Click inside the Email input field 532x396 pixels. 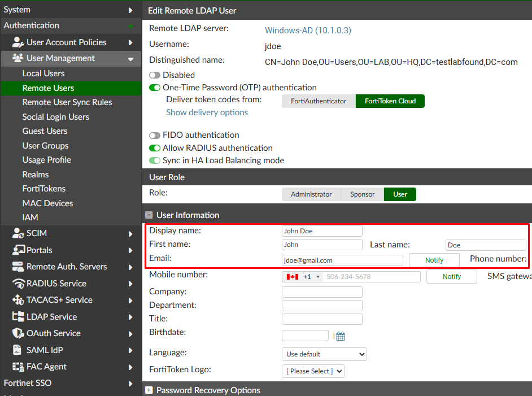[x=342, y=260]
